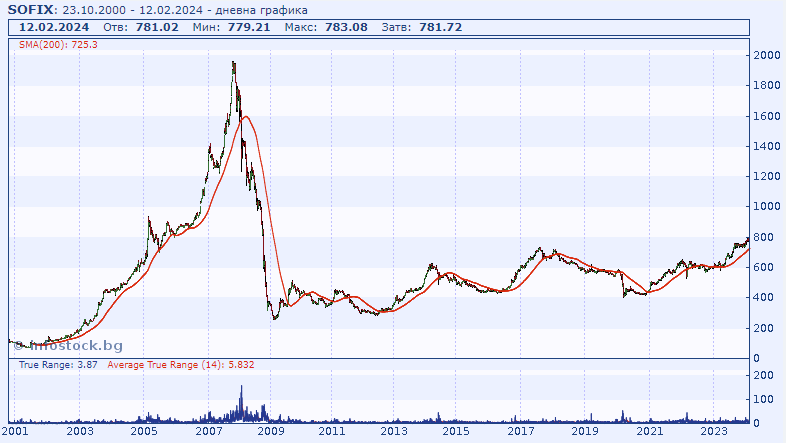786x443 pixels.
Task: Click the 2005 year label on axis
Action: (x=144, y=431)
